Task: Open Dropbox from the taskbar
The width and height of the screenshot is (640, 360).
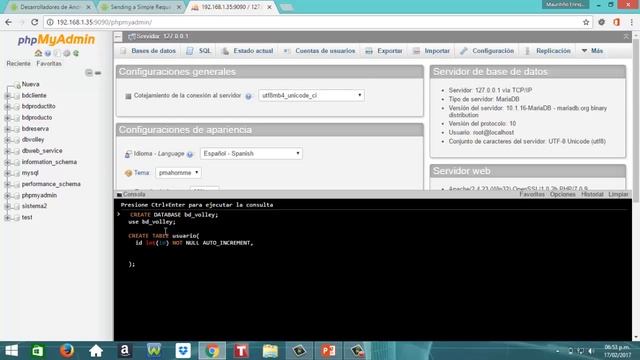Action: tap(183, 351)
